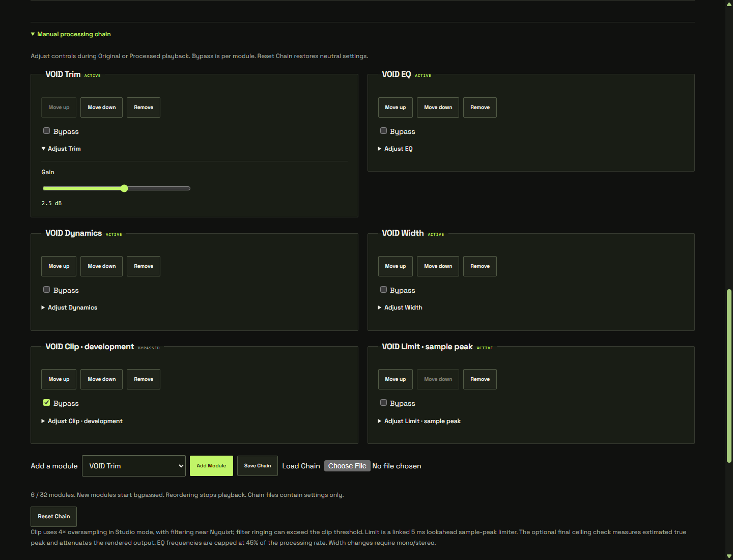Choose a chain file to load
The width and height of the screenshot is (733, 560).
pos(347,466)
